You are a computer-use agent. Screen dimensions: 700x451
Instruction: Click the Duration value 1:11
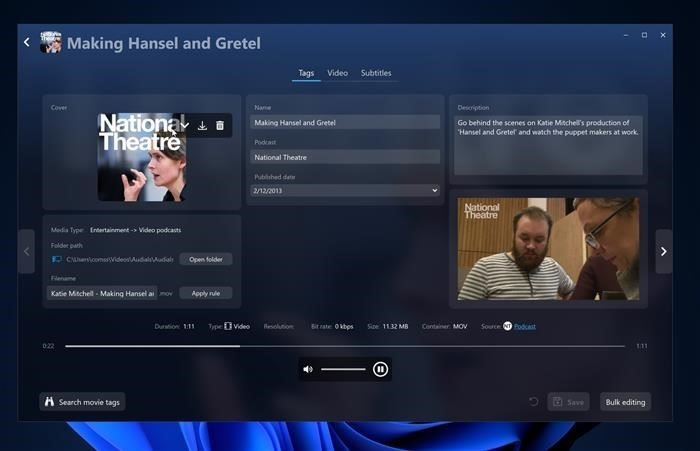coord(189,326)
